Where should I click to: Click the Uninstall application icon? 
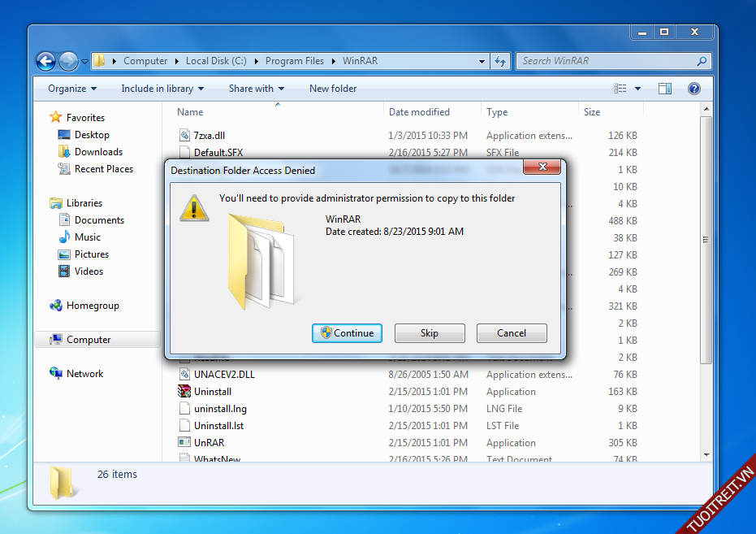pos(184,391)
